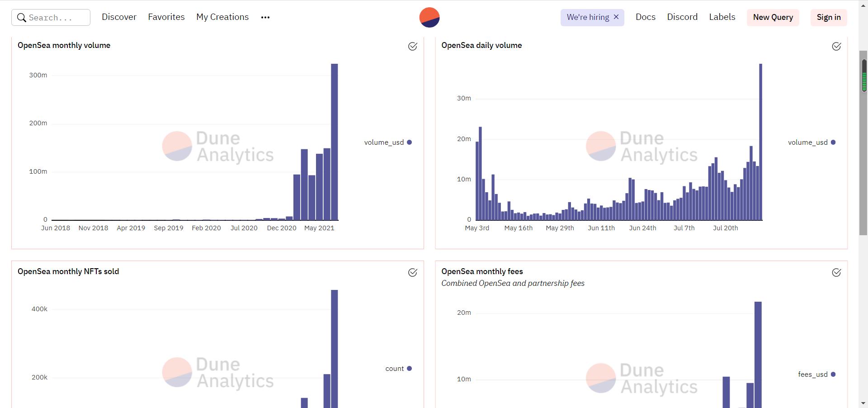Toggle fees_usd legend dot in monthly fees chart

[x=833, y=375]
